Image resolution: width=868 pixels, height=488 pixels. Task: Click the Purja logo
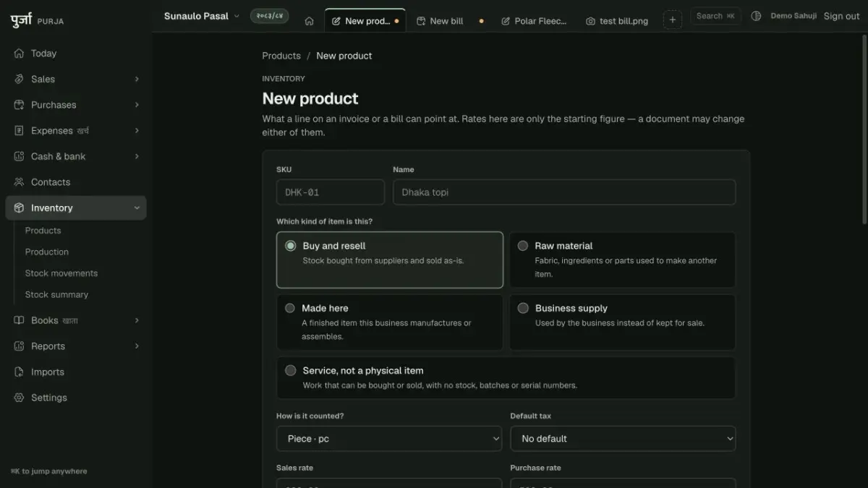pyautogui.click(x=38, y=20)
